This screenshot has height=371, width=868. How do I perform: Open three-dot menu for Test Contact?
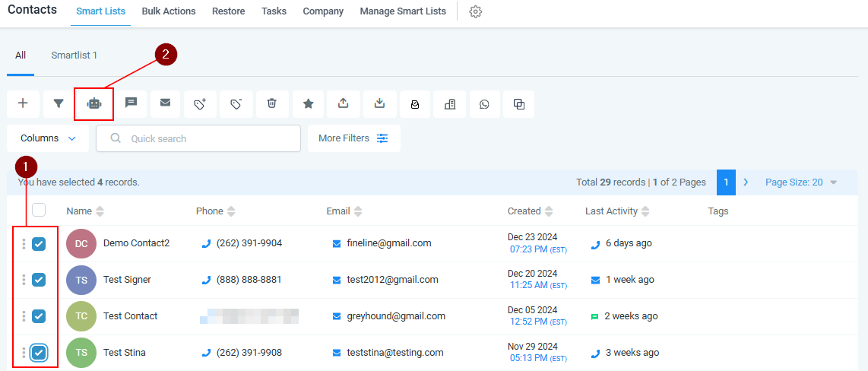(24, 316)
